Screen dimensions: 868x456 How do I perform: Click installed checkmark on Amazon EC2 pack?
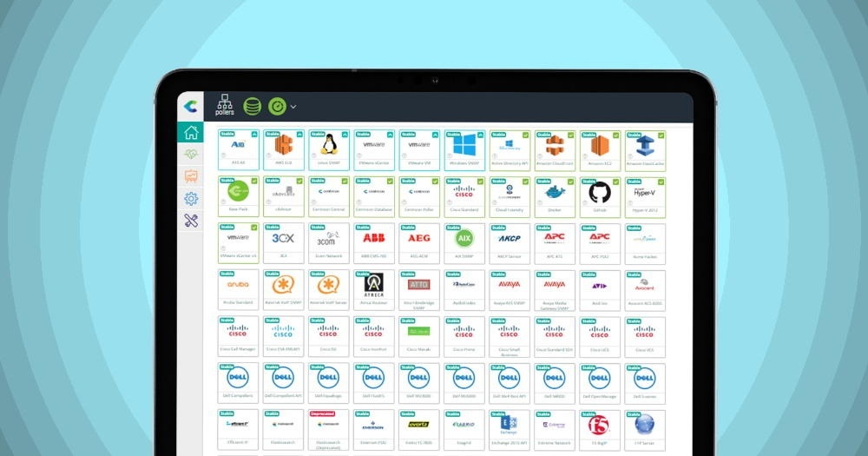click(616, 135)
